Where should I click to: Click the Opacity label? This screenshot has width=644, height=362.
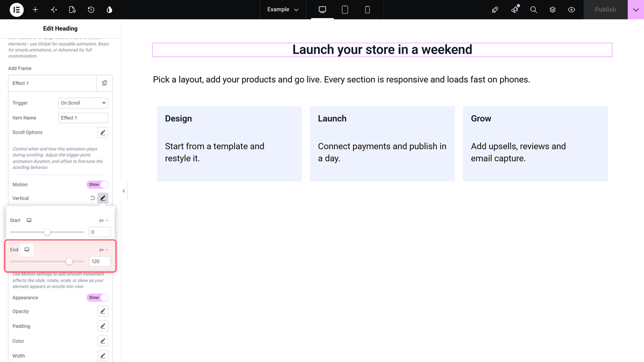click(x=20, y=311)
